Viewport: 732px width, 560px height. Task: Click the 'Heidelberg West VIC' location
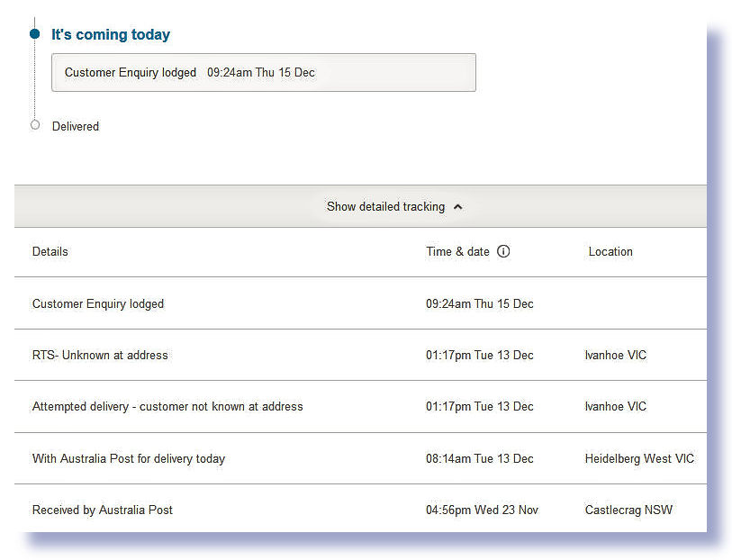point(639,459)
